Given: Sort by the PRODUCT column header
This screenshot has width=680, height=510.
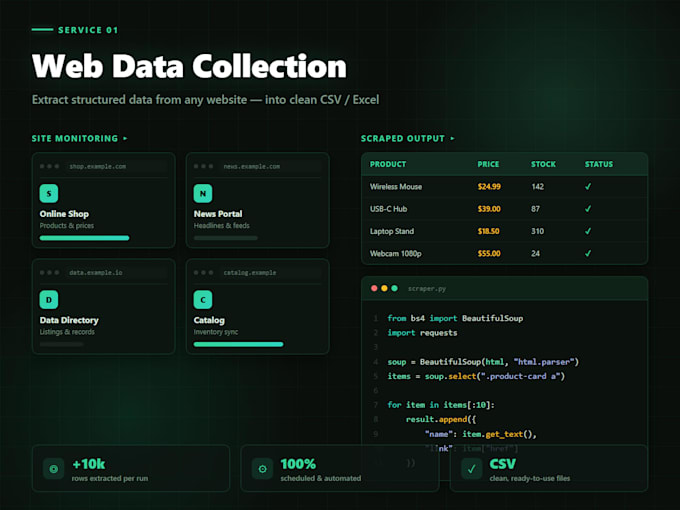Looking at the screenshot, I should (x=388, y=164).
